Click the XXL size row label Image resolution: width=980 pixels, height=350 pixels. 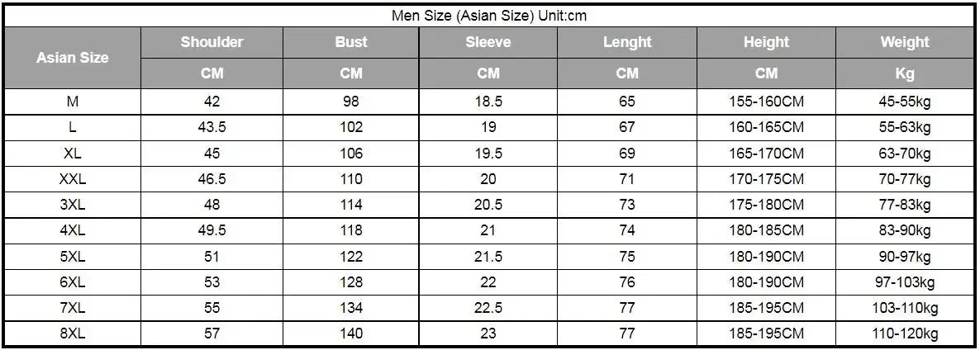point(73,180)
